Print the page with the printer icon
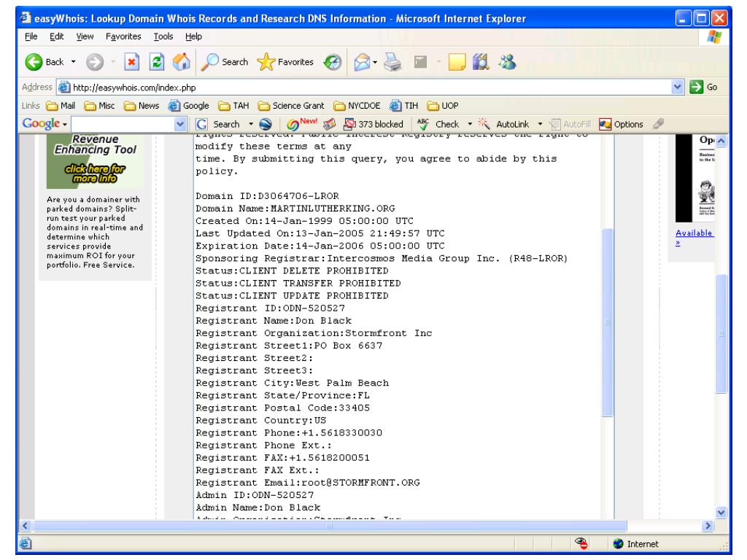Viewport: 747px width, 560px height. click(392, 62)
